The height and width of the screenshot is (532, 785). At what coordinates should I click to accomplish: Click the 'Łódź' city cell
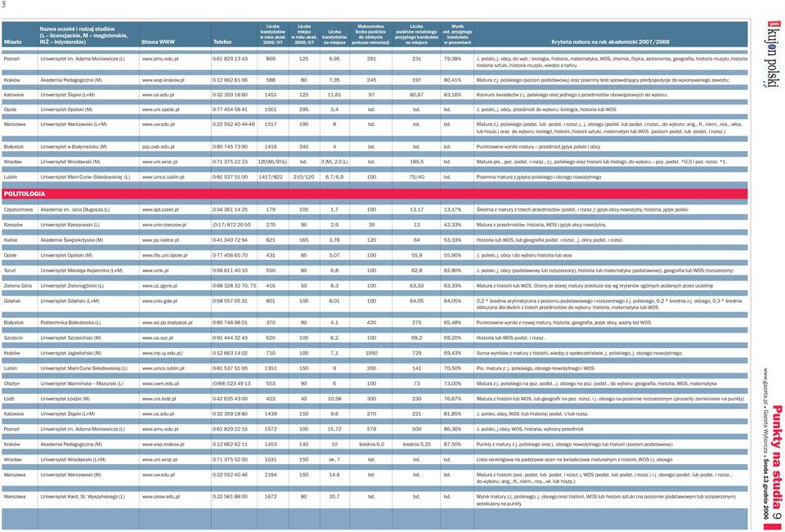(10, 399)
